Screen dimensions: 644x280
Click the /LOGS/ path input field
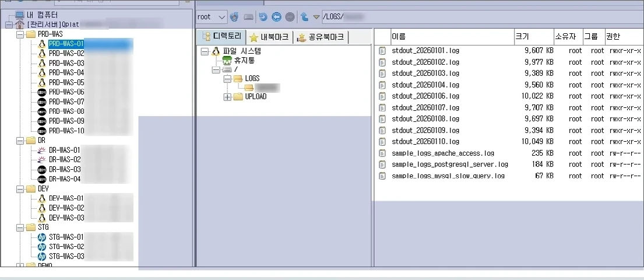tap(482, 17)
